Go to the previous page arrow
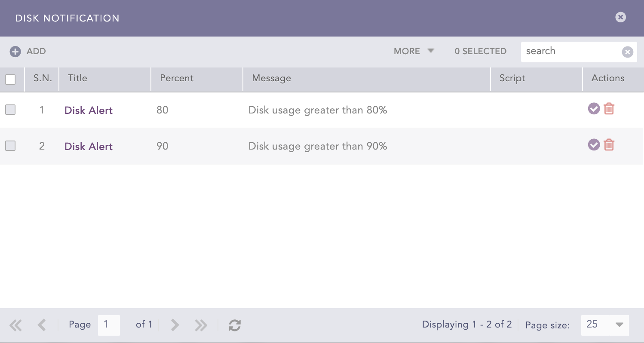 click(x=42, y=325)
